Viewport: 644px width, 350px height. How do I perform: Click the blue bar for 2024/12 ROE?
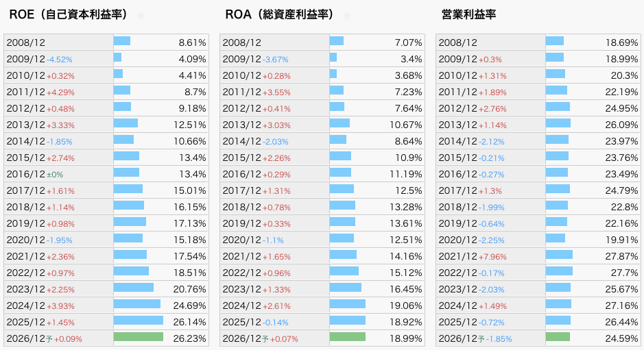137,304
